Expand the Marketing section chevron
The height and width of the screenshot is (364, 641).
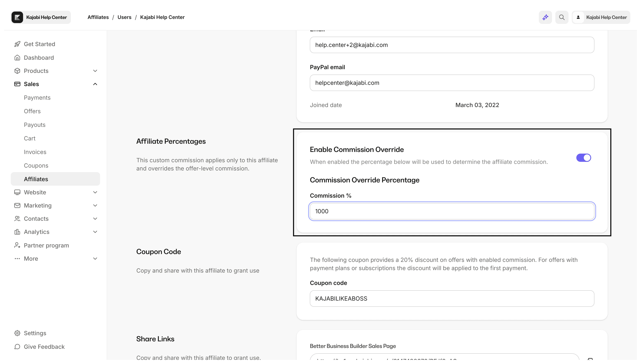coord(95,205)
